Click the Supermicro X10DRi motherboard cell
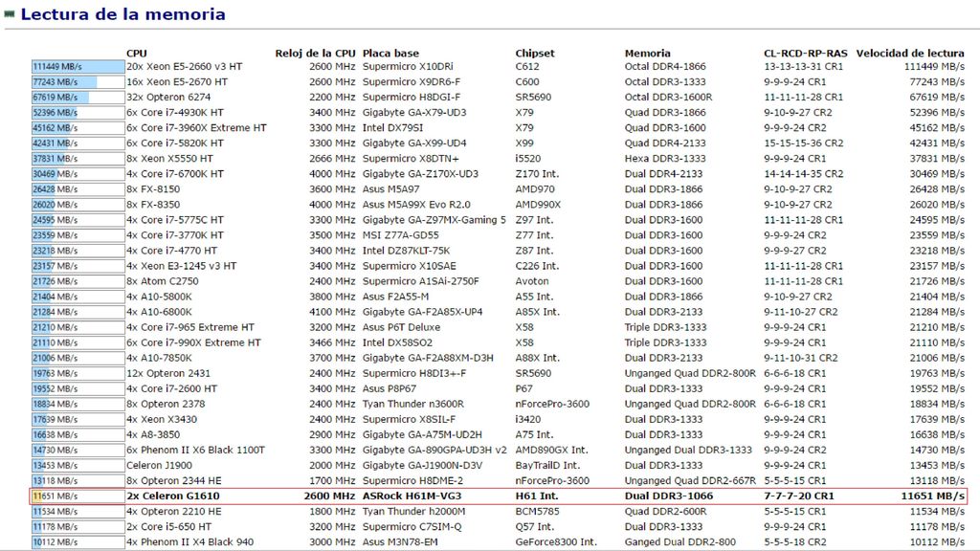Image resolution: width=980 pixels, height=551 pixels. click(408, 66)
